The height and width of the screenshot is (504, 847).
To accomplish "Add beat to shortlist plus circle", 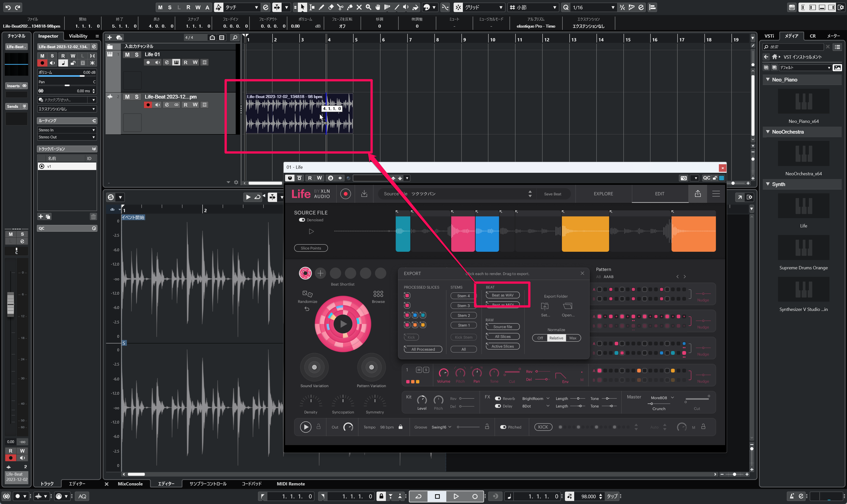I will (x=320, y=273).
